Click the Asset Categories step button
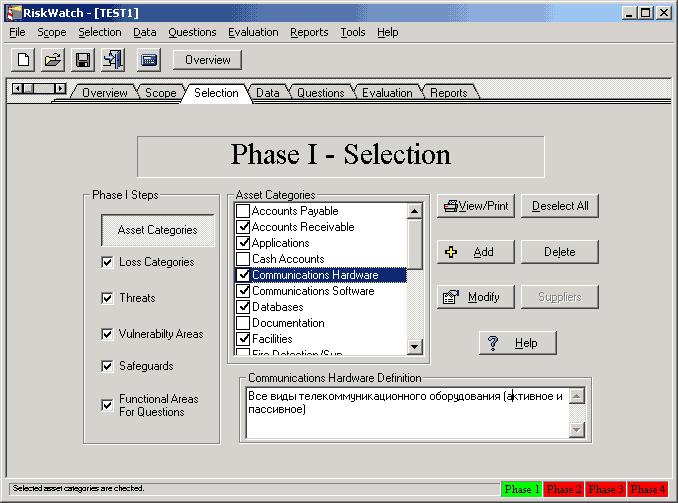This screenshot has width=678, height=503. (x=157, y=230)
